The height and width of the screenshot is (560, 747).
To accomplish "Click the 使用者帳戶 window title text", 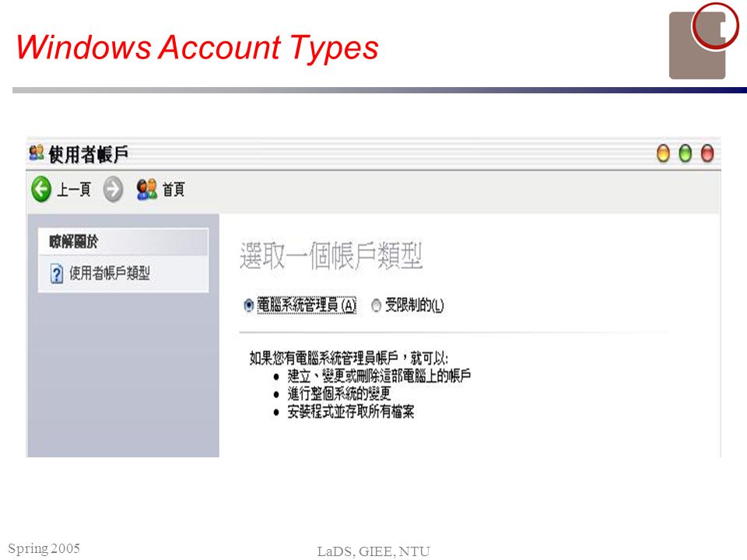I will pyautogui.click(x=89, y=154).
